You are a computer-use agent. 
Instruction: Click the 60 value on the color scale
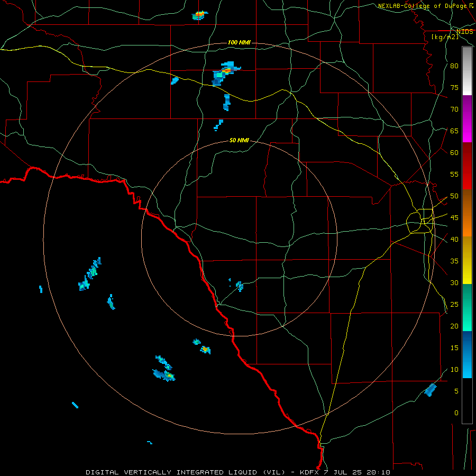point(454,153)
